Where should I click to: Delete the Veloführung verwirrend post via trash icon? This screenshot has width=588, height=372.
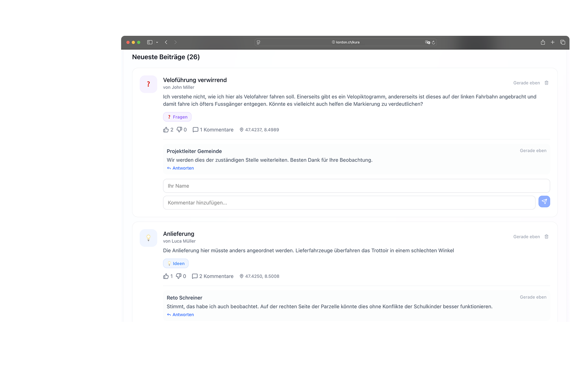coord(547,83)
